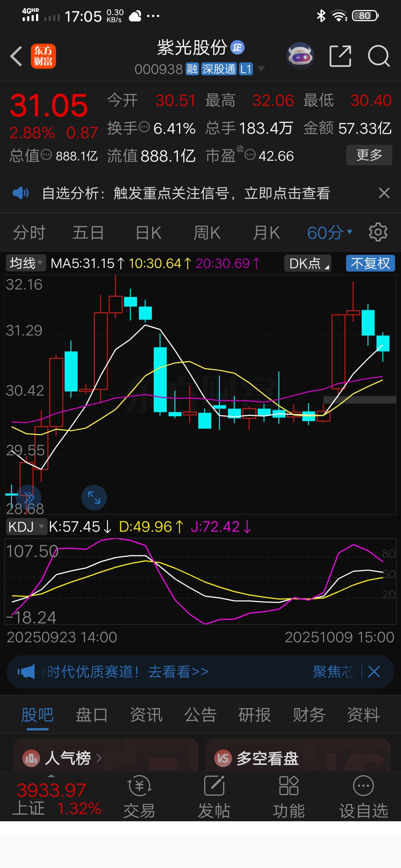
Task: Open chart settings gear
Action: coord(378,233)
